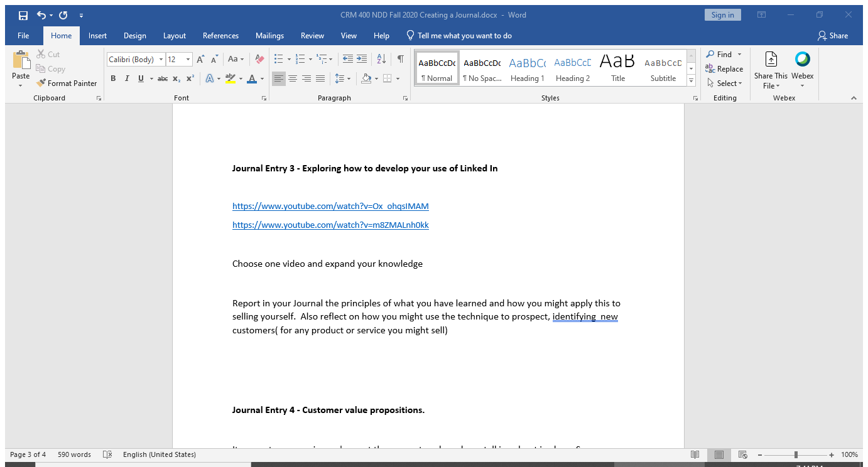Open YouTube link ending m8ZMALnh0kk
868x467 pixels.
pos(330,225)
